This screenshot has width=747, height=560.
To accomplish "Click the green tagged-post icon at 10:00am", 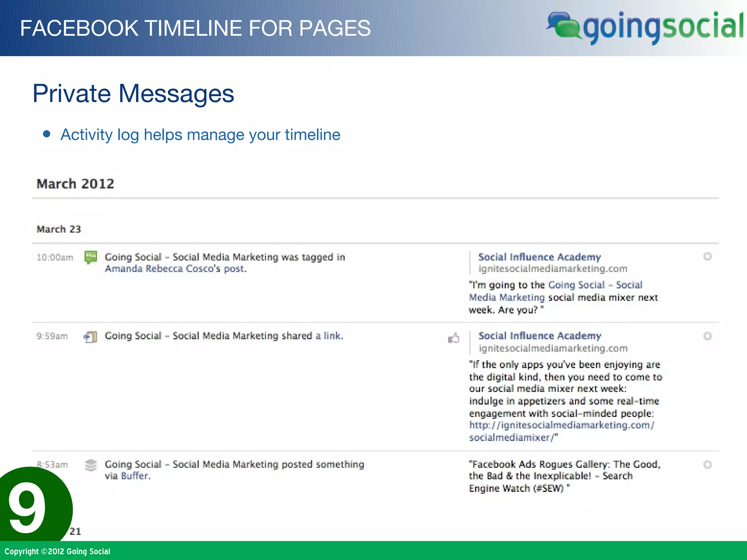I will click(90, 257).
